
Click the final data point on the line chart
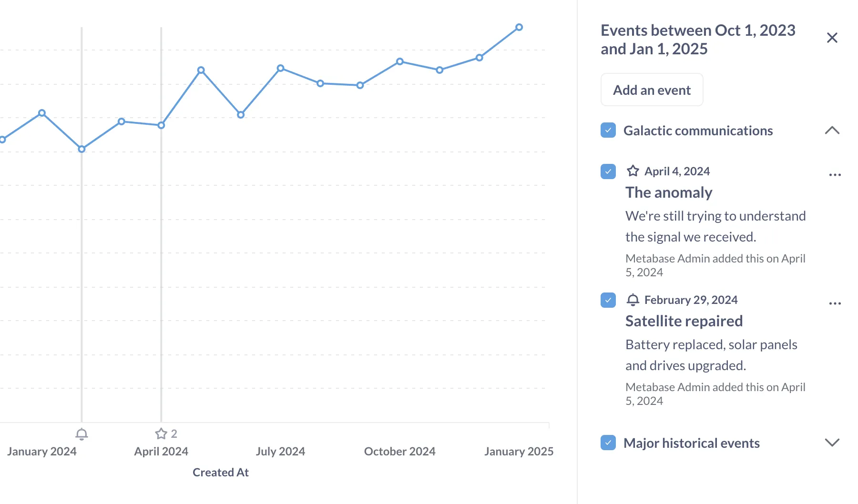[x=519, y=27]
